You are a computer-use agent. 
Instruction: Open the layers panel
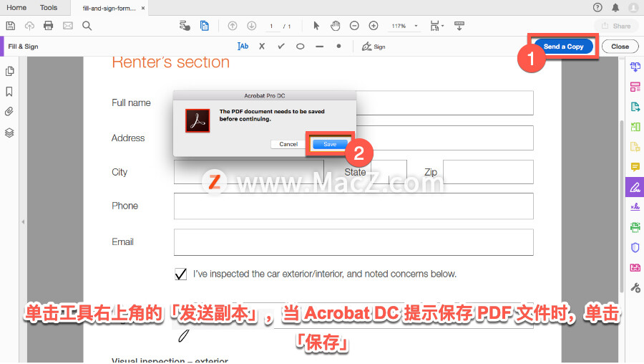point(9,133)
